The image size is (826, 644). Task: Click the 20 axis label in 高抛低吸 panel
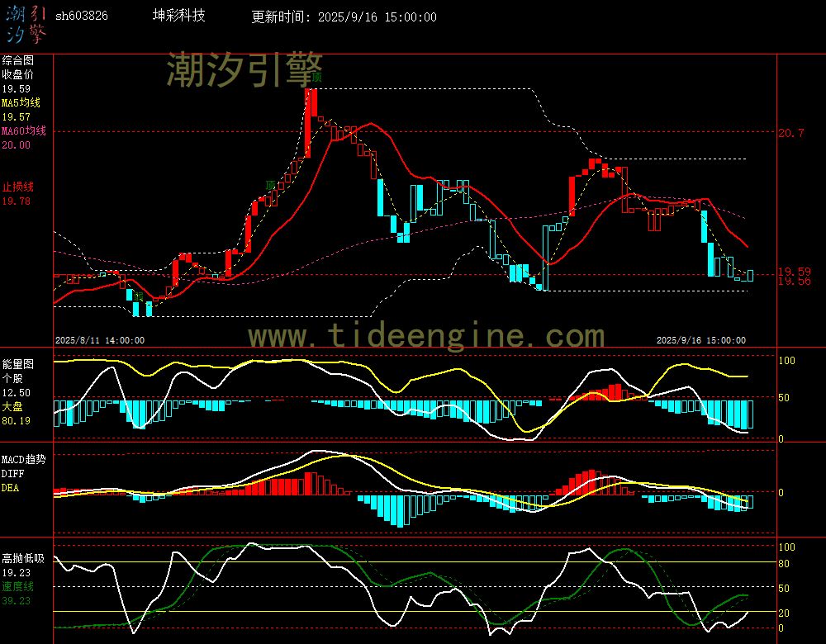[x=784, y=613]
